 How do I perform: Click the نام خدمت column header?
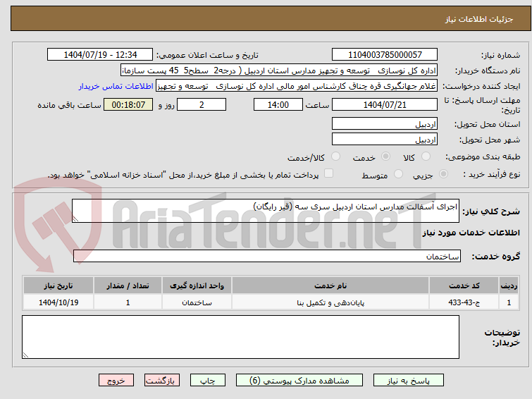coord(330,286)
